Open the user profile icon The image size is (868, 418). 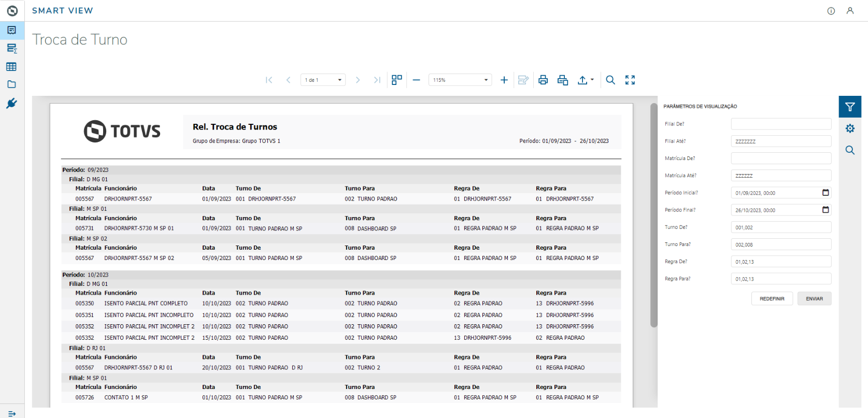(x=850, y=11)
